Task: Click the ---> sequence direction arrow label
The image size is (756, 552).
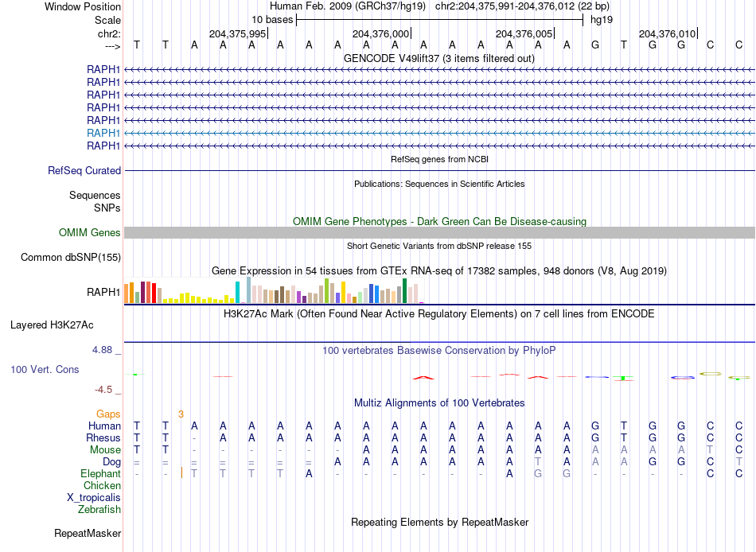Action: pyautogui.click(x=113, y=46)
